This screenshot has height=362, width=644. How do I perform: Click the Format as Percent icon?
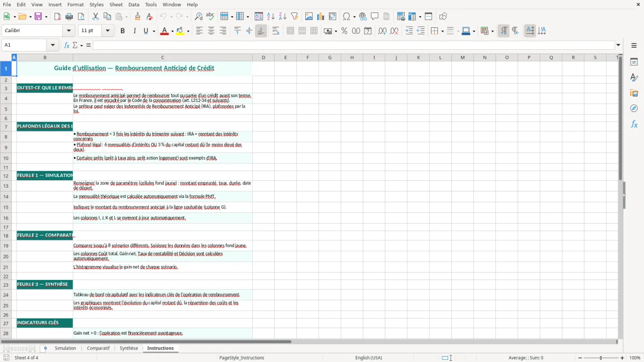coord(344,31)
